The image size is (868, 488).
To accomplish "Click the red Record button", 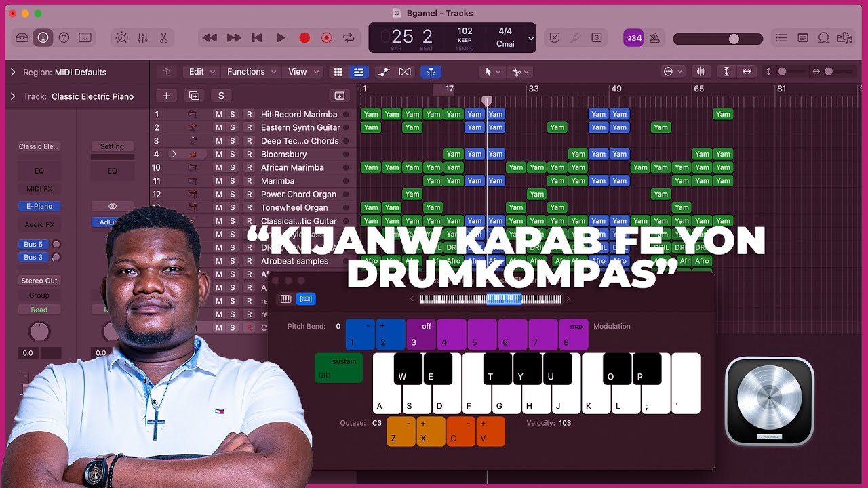I will (x=304, y=38).
